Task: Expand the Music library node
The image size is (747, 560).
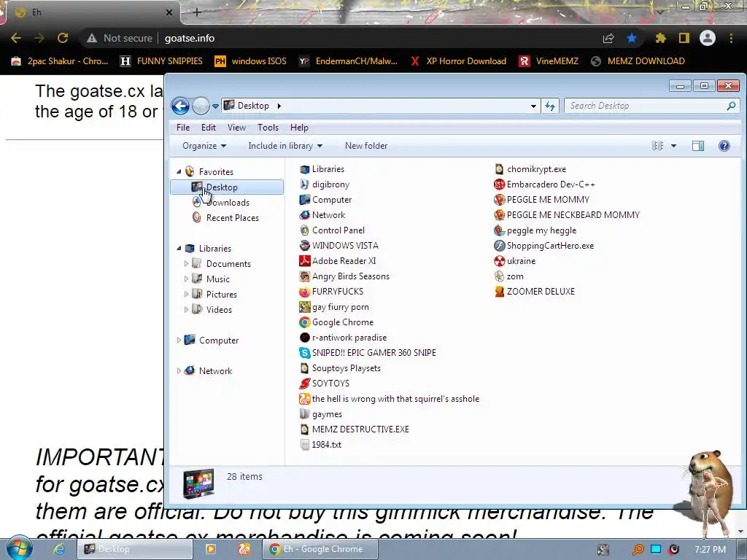Action: coord(186,279)
